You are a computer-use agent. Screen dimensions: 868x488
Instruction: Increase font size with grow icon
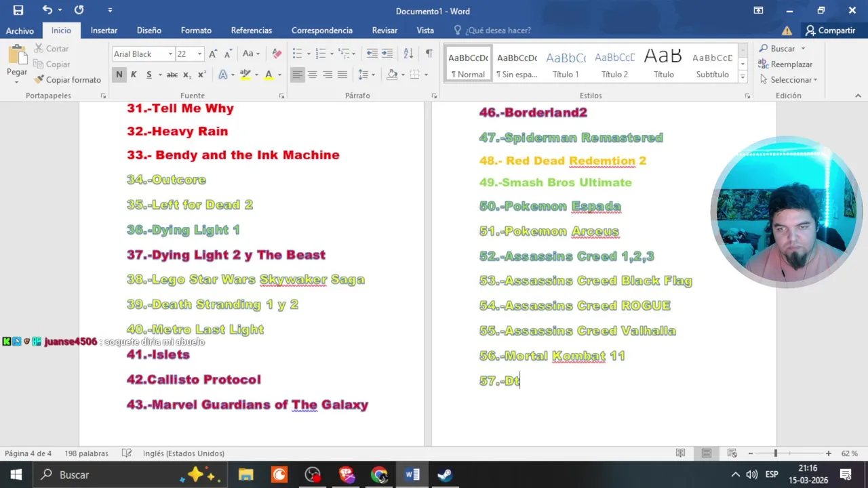213,54
